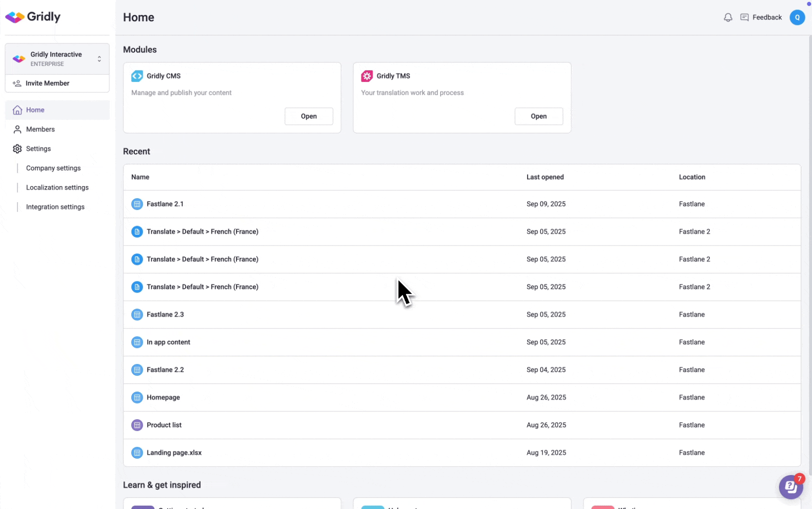Open Fastlane 2.1 from recent list

(x=165, y=204)
